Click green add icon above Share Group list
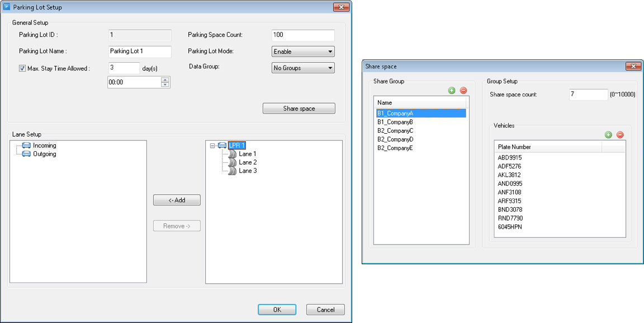This screenshot has height=323, width=644. coord(452,91)
